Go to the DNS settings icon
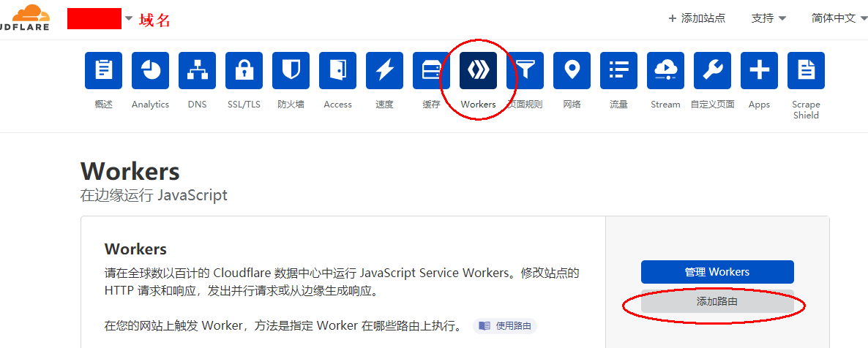Viewport: 868px width, 348px height. 197,70
